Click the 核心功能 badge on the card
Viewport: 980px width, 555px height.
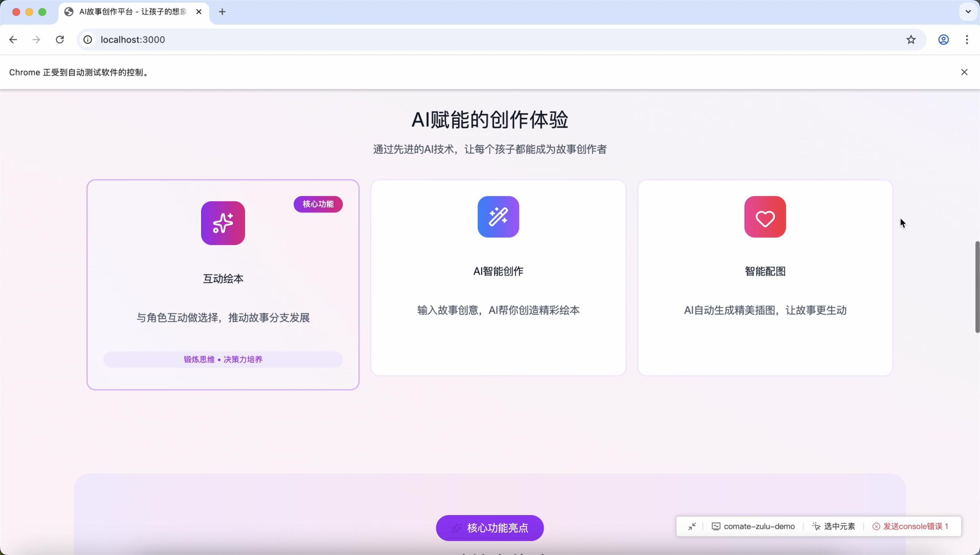click(318, 204)
